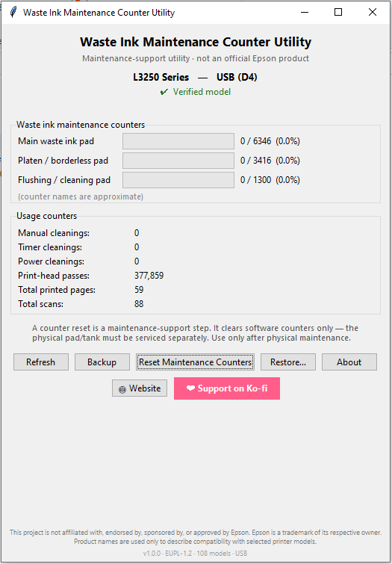Click the Usage counters group heading

pyautogui.click(x=47, y=216)
